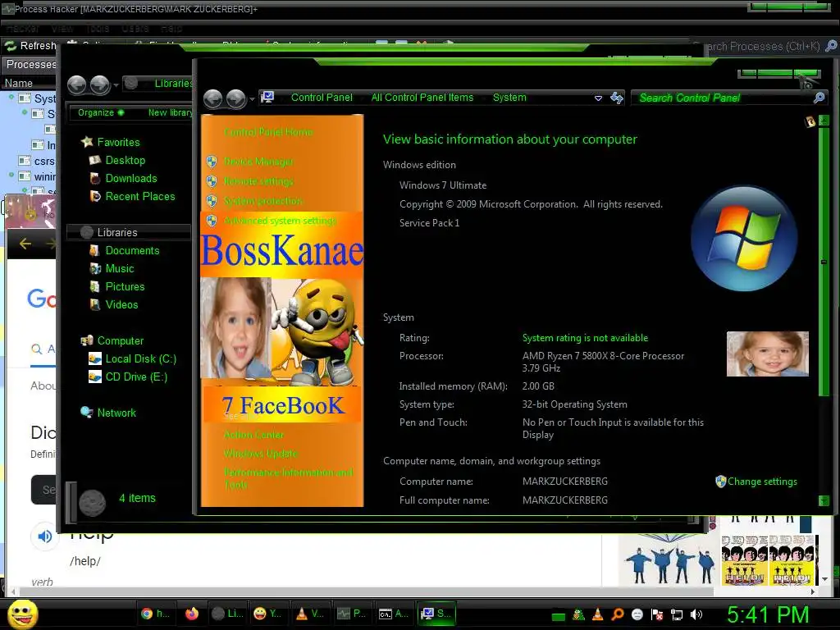Open recent pages dropdown in Libraries window
This screenshot has width=840, height=630.
point(116,85)
